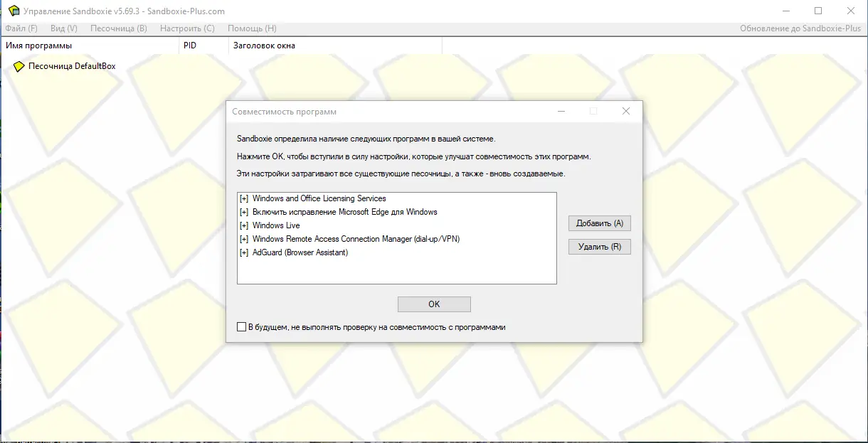Enable skipping future compatibility checks checkbox

coord(241,327)
